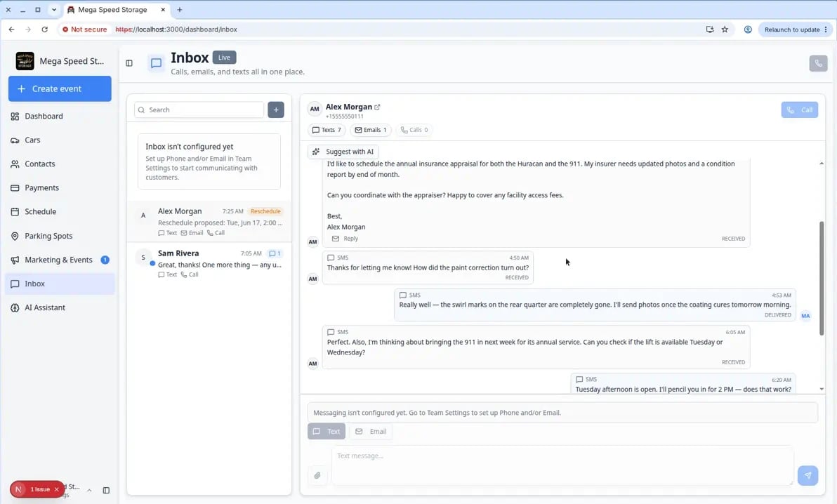This screenshot has height=504, width=837.
Task: Click the Text message input box
Action: pos(562,465)
